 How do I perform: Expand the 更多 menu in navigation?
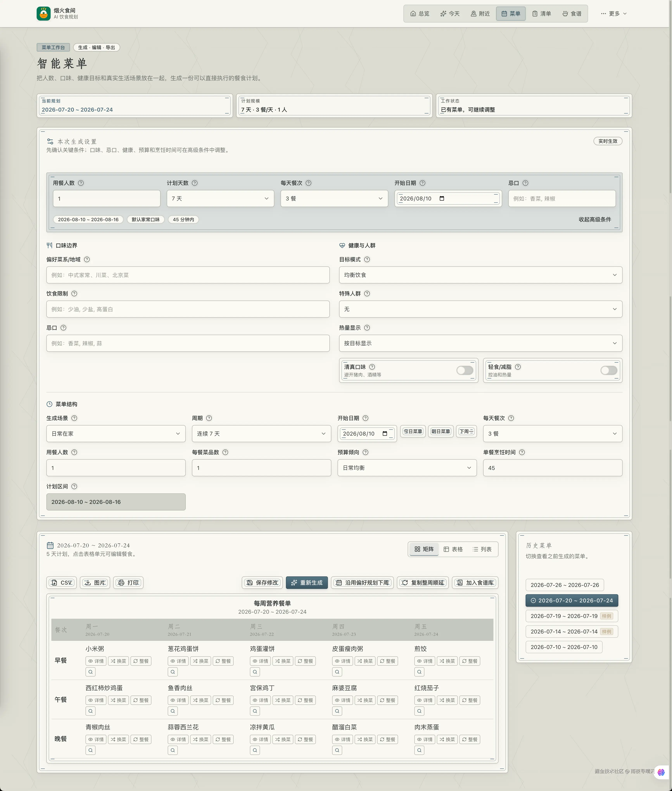(614, 14)
